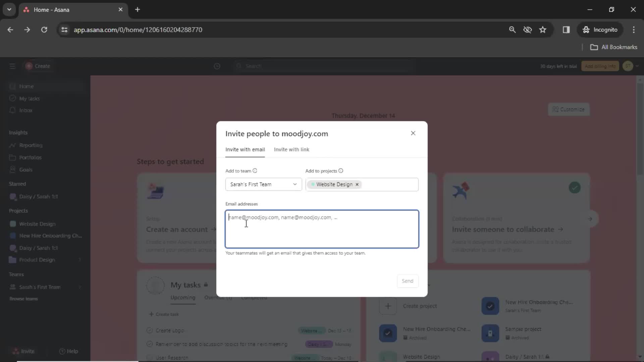The width and height of the screenshot is (644, 362).
Task: Switch to Invite with link tab
Action: coord(291,149)
